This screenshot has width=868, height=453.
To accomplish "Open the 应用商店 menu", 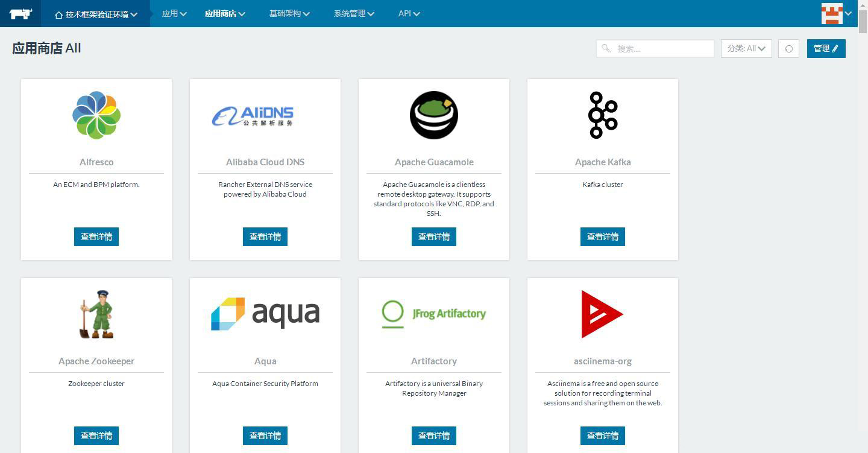I will pos(225,13).
